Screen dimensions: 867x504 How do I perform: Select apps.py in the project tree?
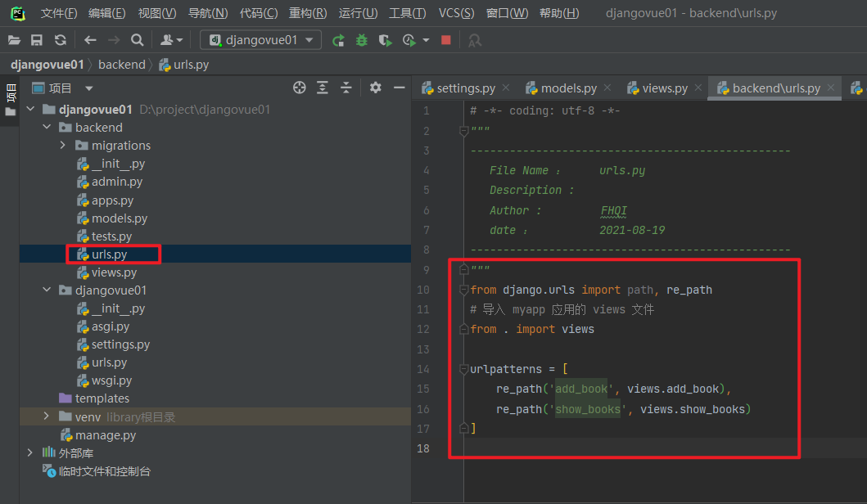point(105,200)
